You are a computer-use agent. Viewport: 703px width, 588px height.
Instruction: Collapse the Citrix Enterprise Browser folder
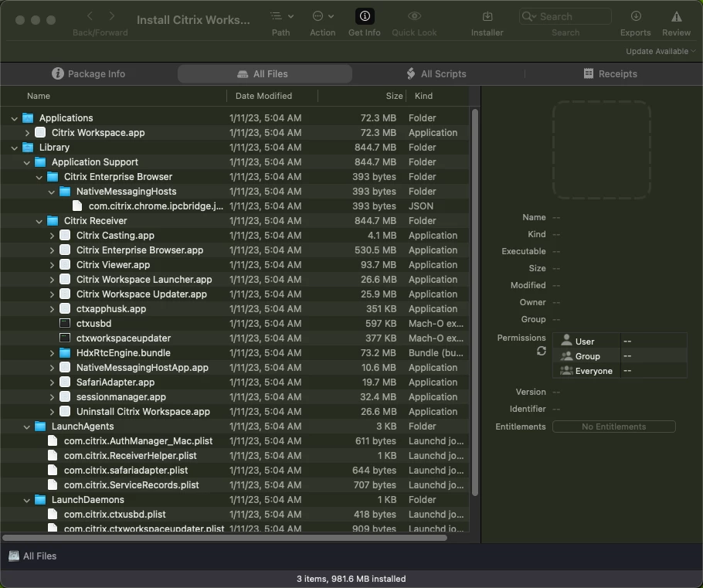point(39,177)
